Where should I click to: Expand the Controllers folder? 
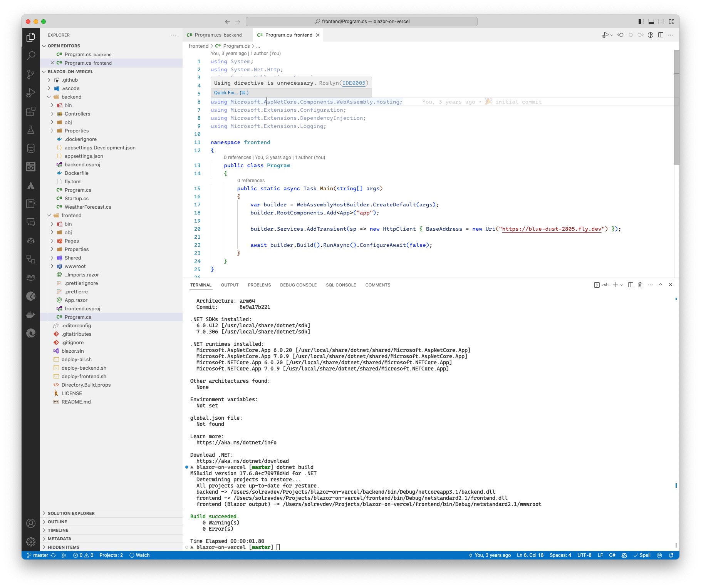[x=77, y=114]
